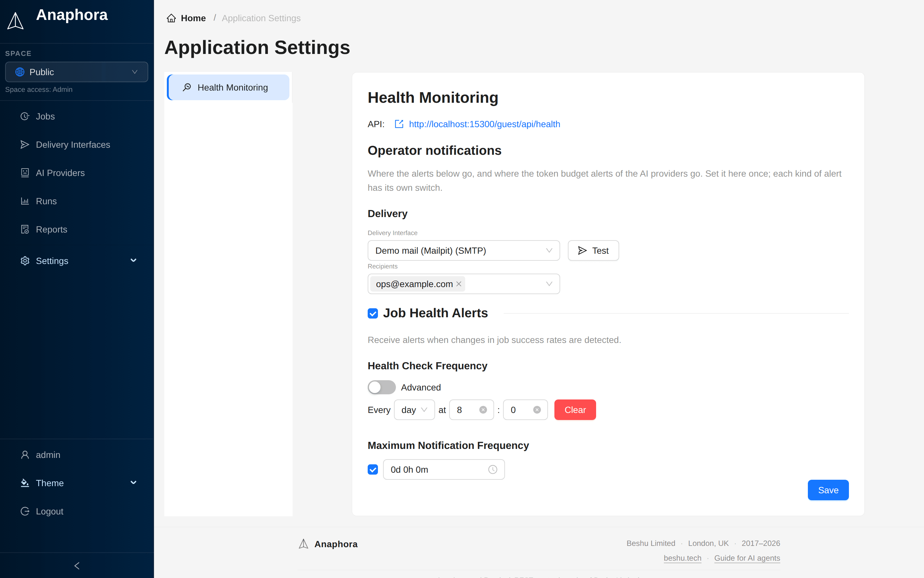
Task: Click the Settings gear icon
Action: click(x=25, y=261)
